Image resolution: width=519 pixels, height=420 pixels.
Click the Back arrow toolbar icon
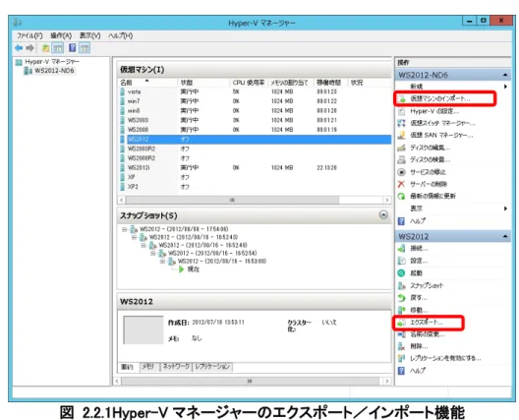click(19, 48)
